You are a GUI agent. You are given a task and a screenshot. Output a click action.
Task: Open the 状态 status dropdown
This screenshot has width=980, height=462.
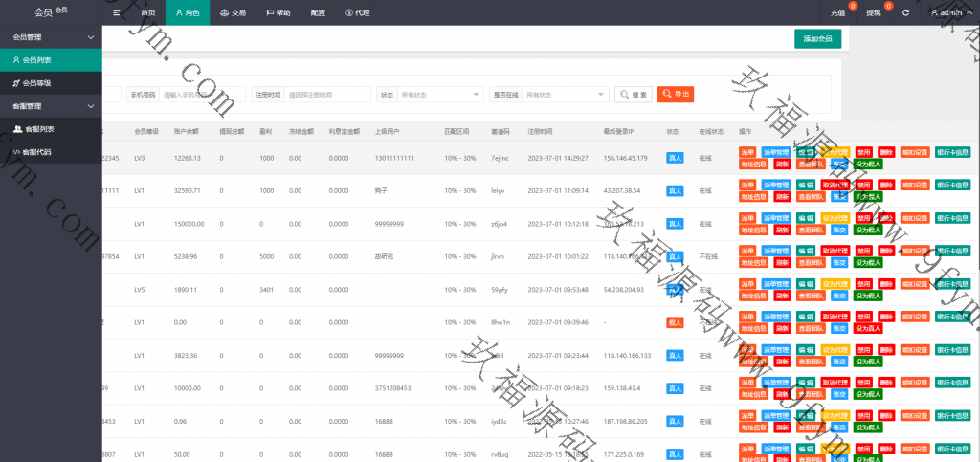[x=440, y=95]
